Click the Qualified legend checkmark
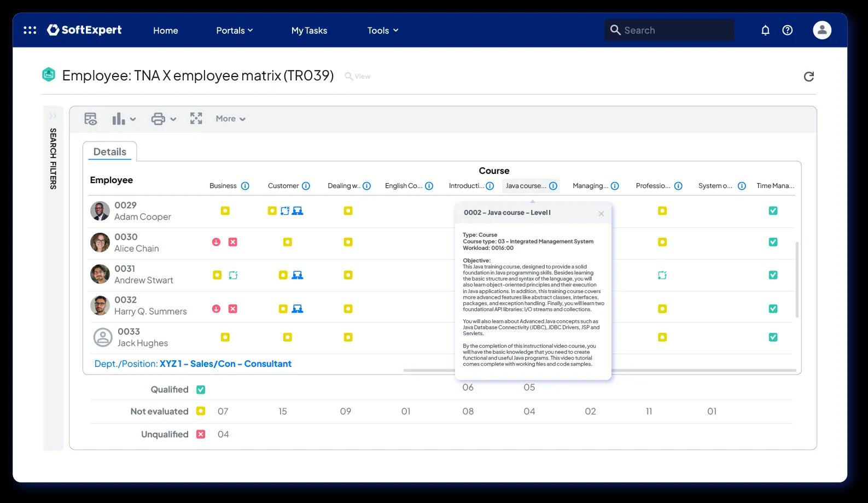Viewport: 868px width, 503px height. pyautogui.click(x=201, y=390)
